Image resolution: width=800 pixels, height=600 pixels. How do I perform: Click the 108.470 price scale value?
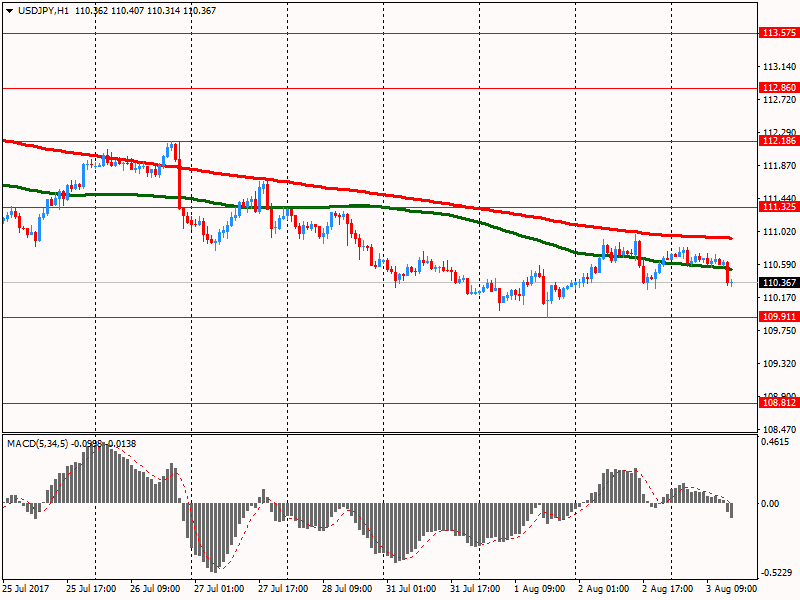779,430
